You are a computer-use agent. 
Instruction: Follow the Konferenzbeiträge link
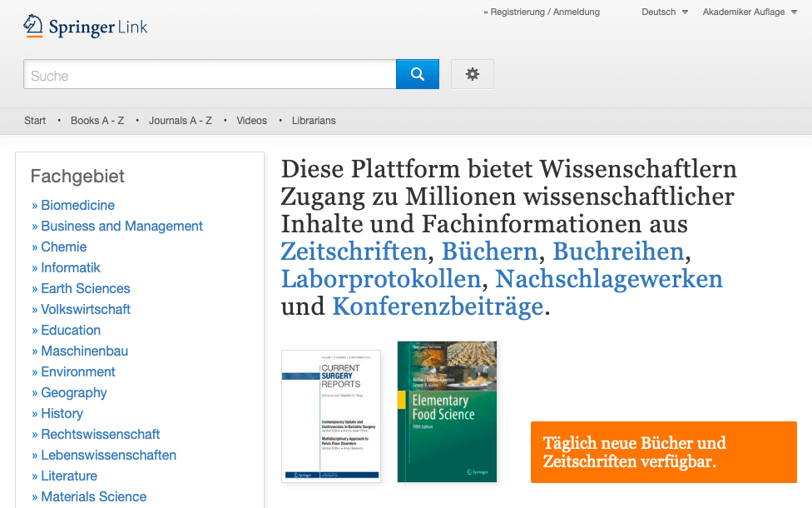tap(438, 306)
